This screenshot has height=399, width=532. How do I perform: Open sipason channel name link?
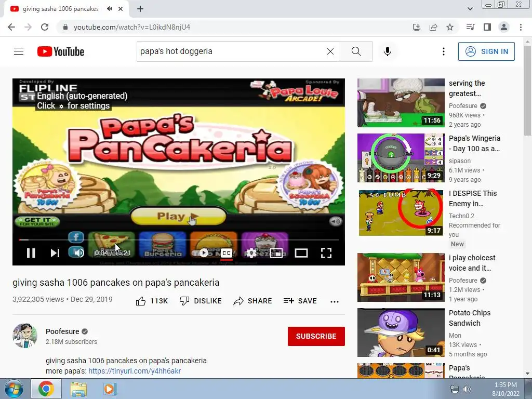click(x=460, y=161)
